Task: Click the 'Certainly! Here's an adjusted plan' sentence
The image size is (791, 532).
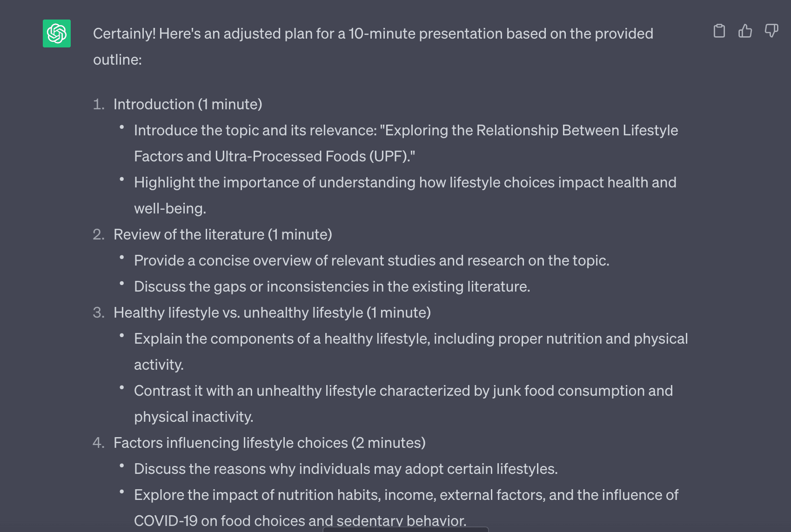Action: tap(373, 47)
